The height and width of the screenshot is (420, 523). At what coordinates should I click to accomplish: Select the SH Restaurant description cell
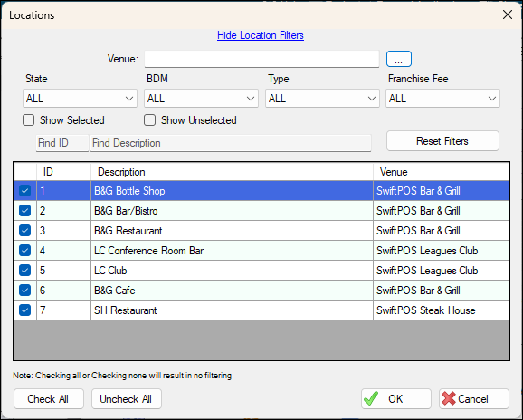click(232, 310)
